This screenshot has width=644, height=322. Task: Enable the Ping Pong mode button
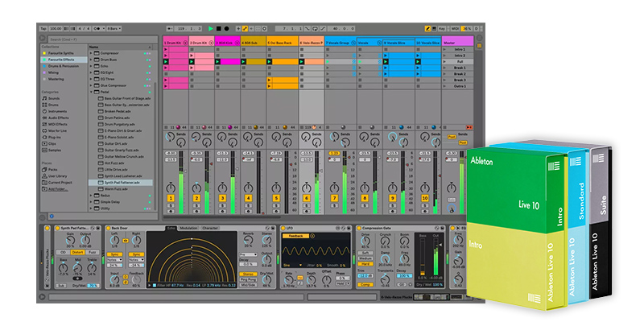coord(247,279)
